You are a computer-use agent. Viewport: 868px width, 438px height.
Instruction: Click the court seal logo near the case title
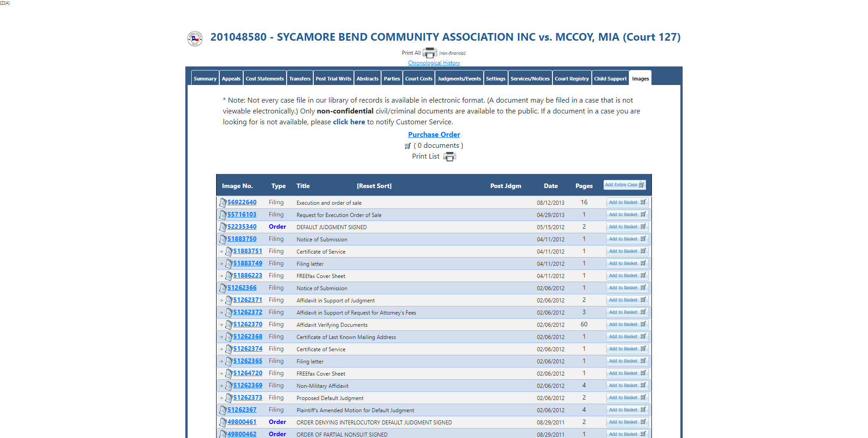click(x=195, y=38)
